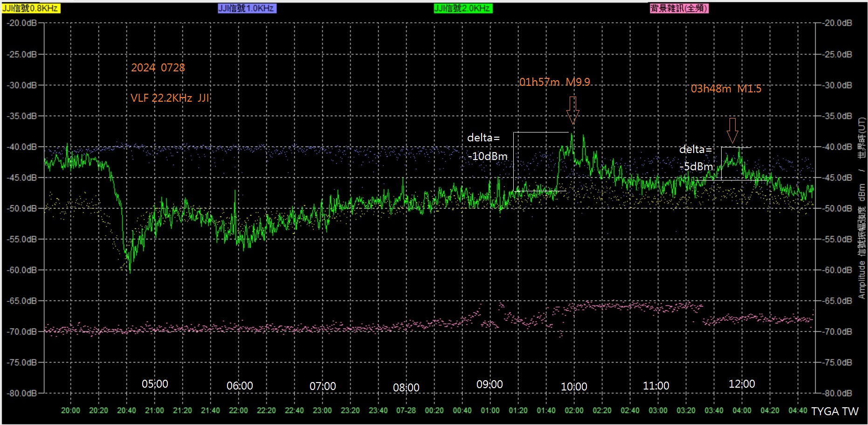The width and height of the screenshot is (868, 425).
Task: Toggle the blue JJI信號1.0KHz legend label
Action: tap(247, 8)
